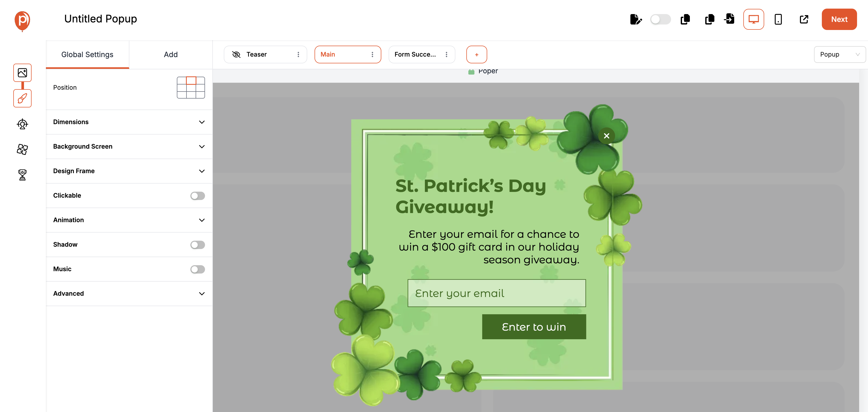Click the Next button
The image size is (868, 412).
point(839,19)
